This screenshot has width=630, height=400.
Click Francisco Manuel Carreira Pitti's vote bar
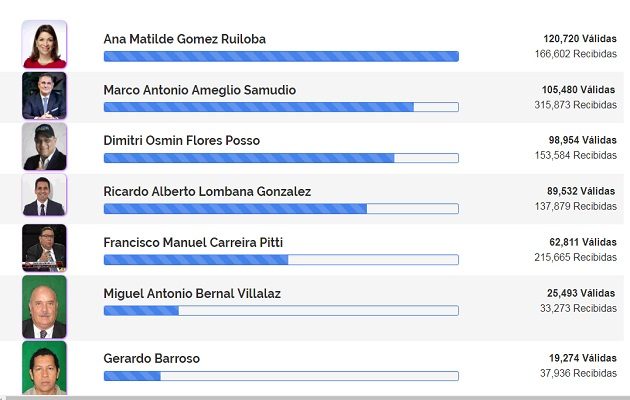coord(281,260)
